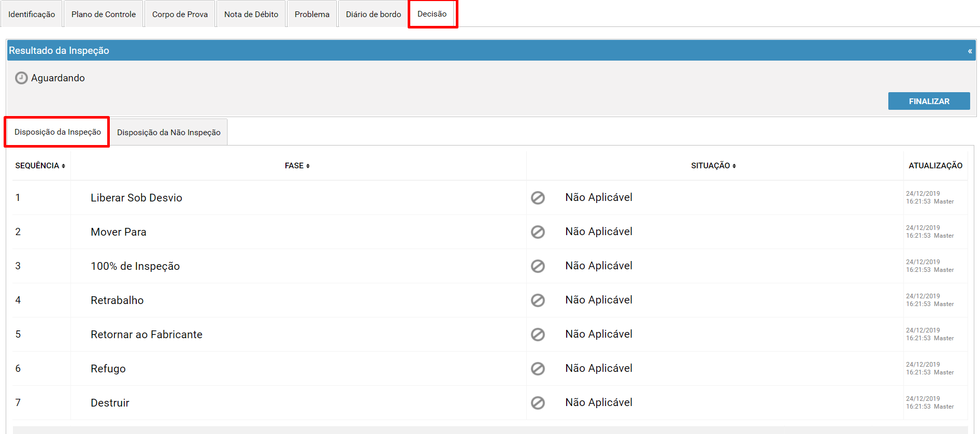Open the Diário de bordo tab
The width and height of the screenshot is (980, 434).
click(x=373, y=14)
